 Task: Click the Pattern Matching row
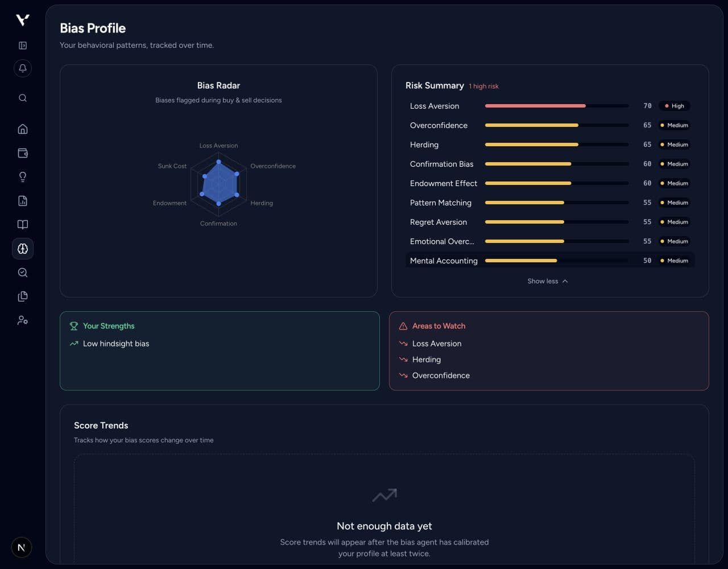click(550, 203)
